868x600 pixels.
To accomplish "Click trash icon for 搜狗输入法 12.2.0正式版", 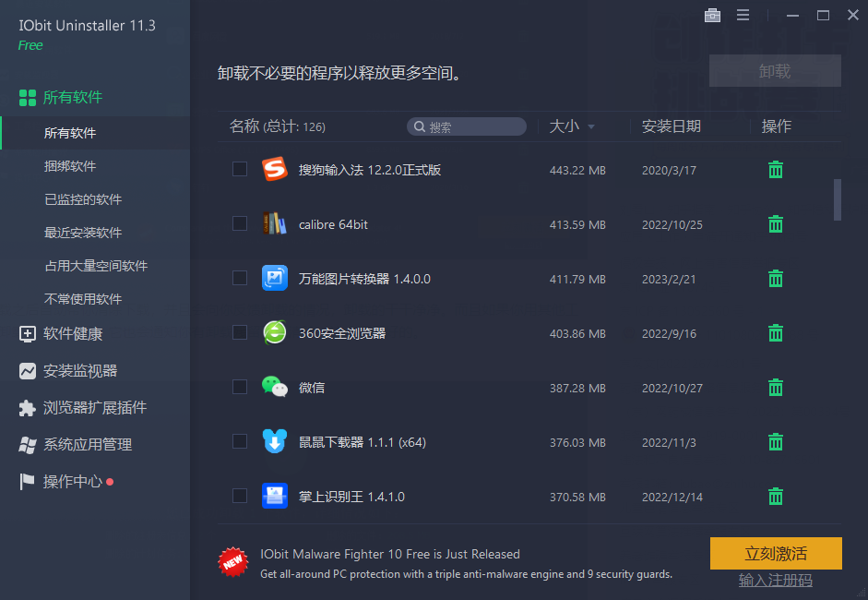I will point(776,170).
